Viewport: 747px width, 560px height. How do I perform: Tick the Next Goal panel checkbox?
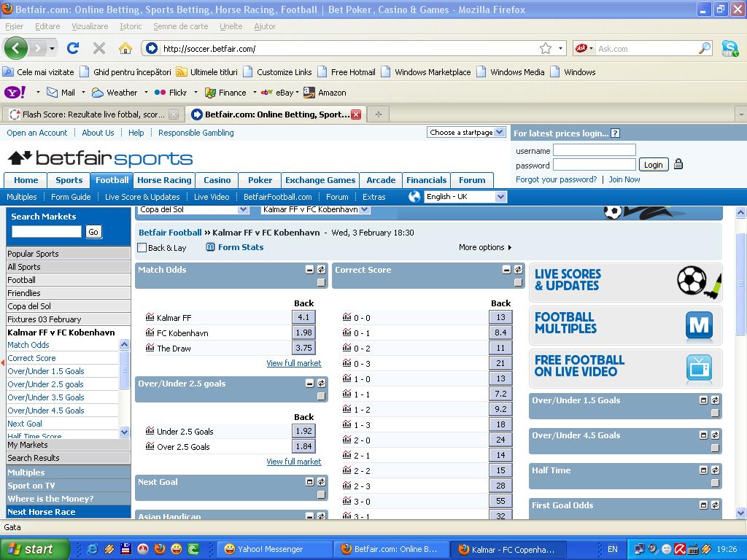322,495
